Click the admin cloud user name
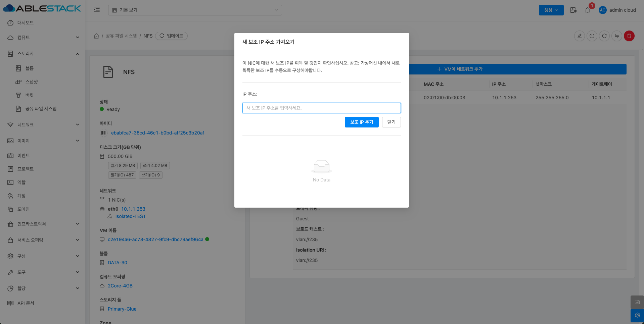 pos(623,10)
